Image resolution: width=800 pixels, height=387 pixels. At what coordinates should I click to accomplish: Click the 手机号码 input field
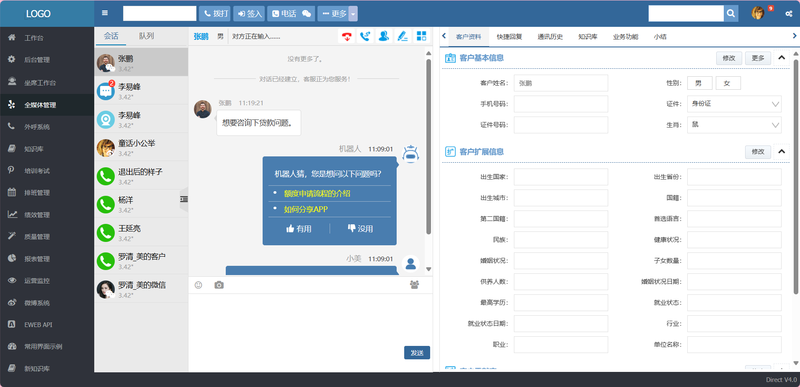(x=561, y=104)
